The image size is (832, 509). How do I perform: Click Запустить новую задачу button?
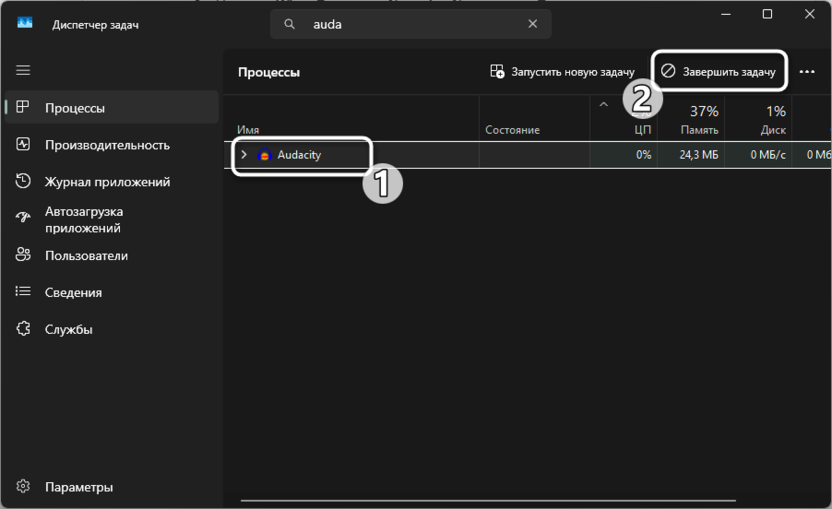click(x=562, y=72)
